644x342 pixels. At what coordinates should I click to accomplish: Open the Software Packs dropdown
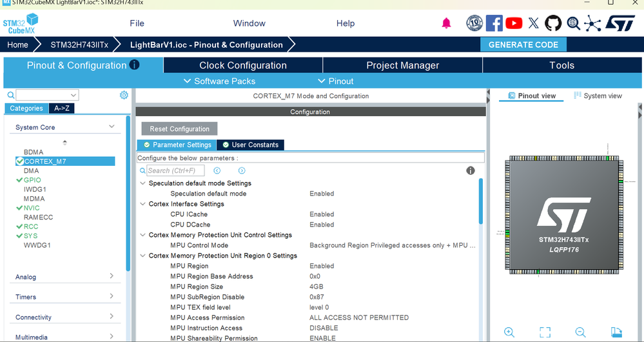click(219, 81)
